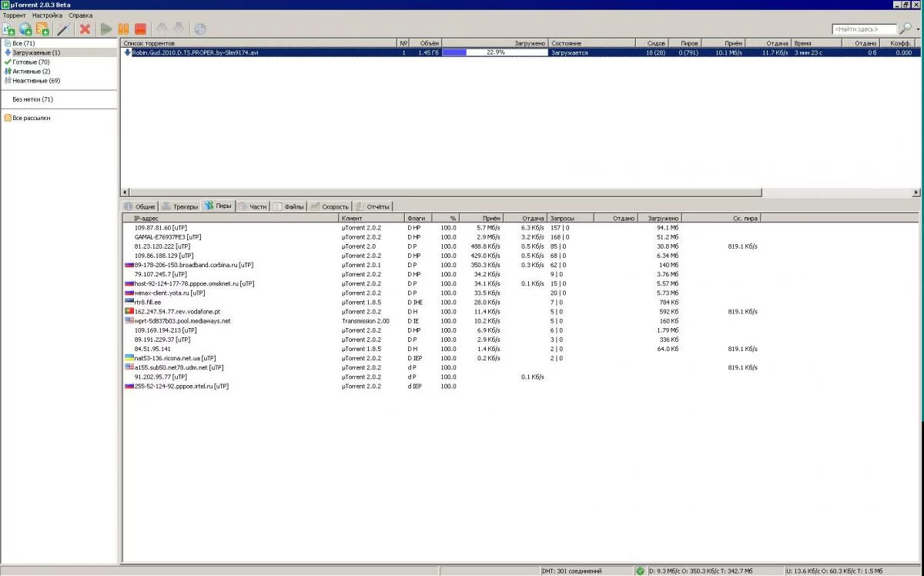Sort torrents by Объём column

click(426, 43)
